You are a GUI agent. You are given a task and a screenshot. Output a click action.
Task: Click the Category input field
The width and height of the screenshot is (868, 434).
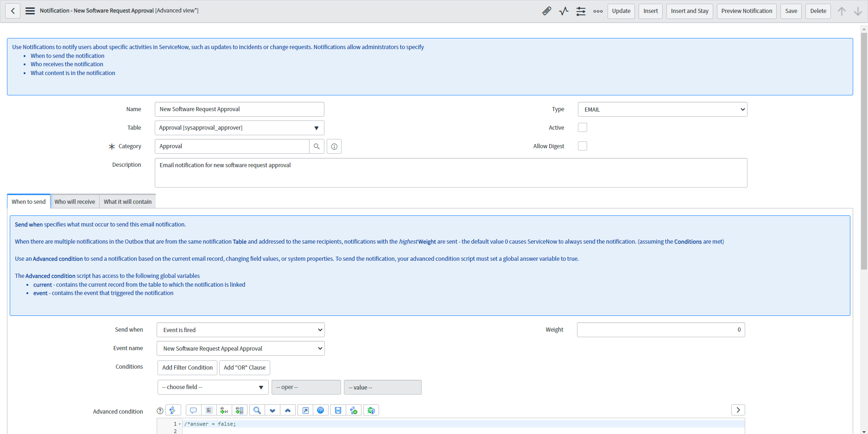click(x=232, y=146)
